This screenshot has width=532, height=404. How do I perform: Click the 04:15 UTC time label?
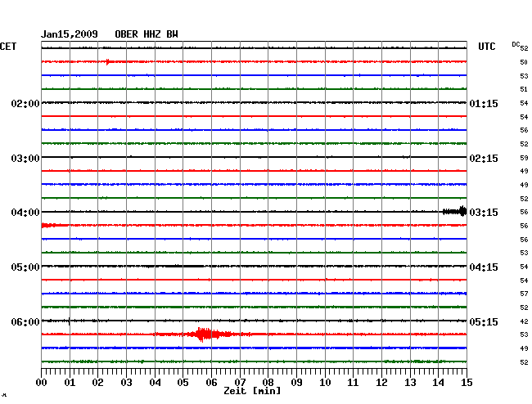click(x=484, y=267)
